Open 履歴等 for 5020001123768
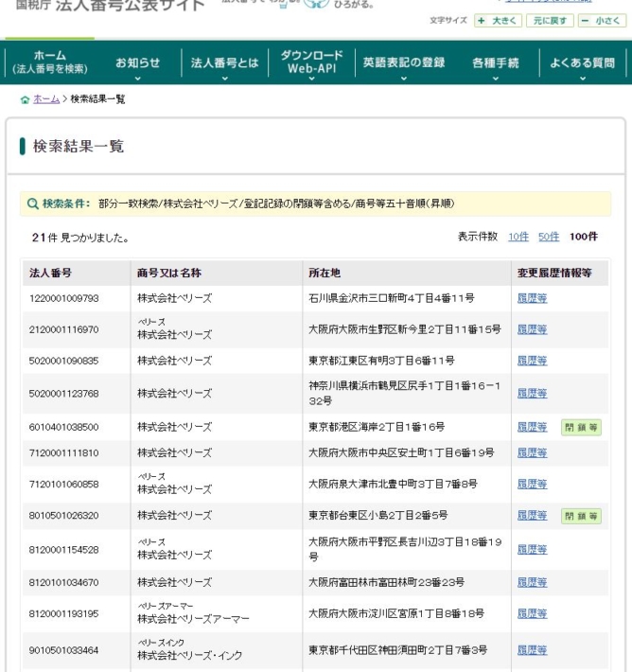 (x=532, y=394)
